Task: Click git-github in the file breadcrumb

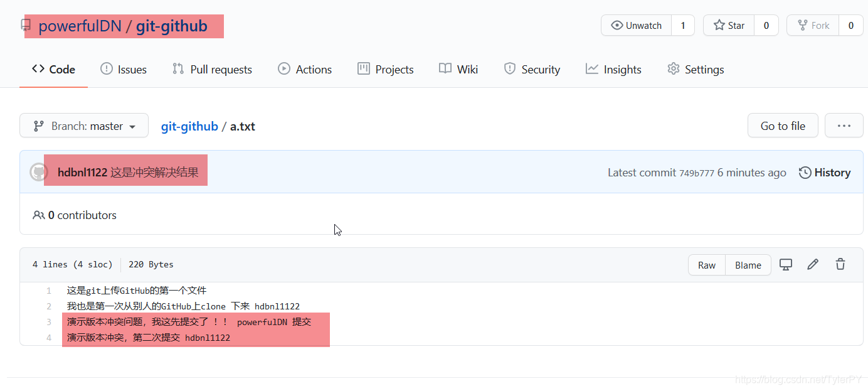Action: 189,126
